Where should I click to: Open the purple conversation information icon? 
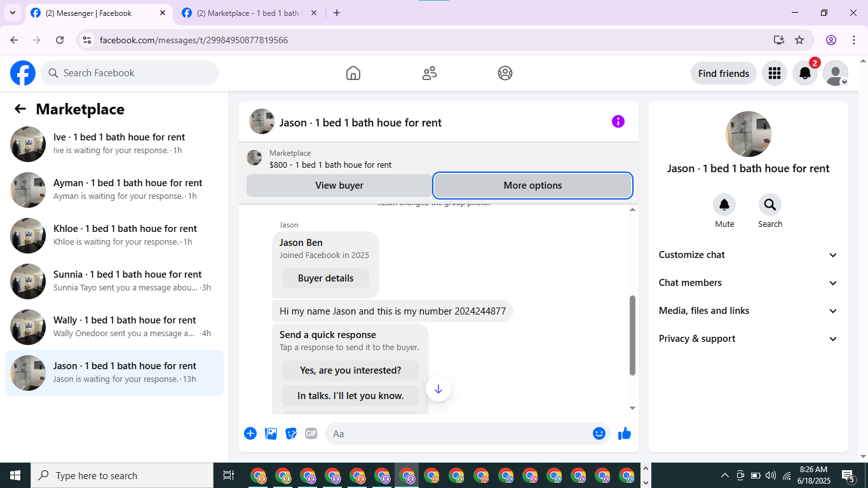618,121
